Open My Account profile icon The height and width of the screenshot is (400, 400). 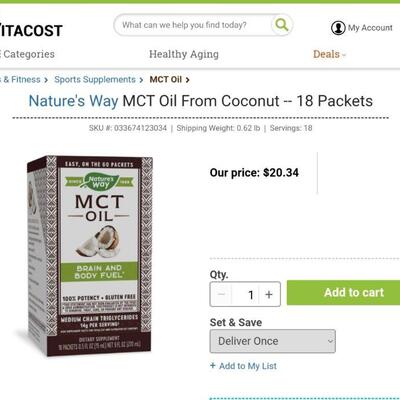click(x=338, y=28)
